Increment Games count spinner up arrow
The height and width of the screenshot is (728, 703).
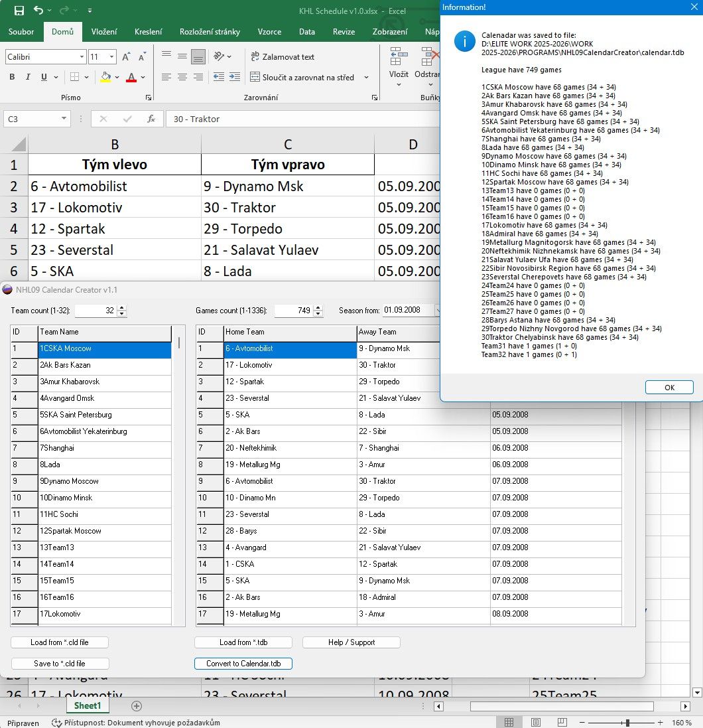(318, 307)
